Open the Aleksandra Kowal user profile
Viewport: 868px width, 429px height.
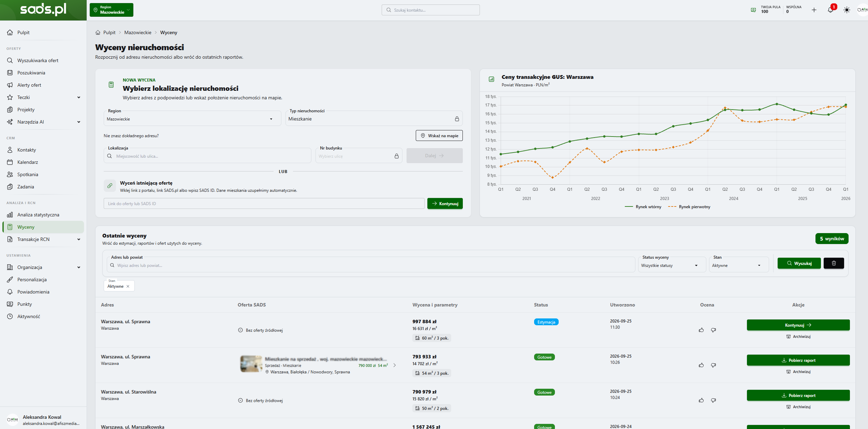click(x=43, y=420)
